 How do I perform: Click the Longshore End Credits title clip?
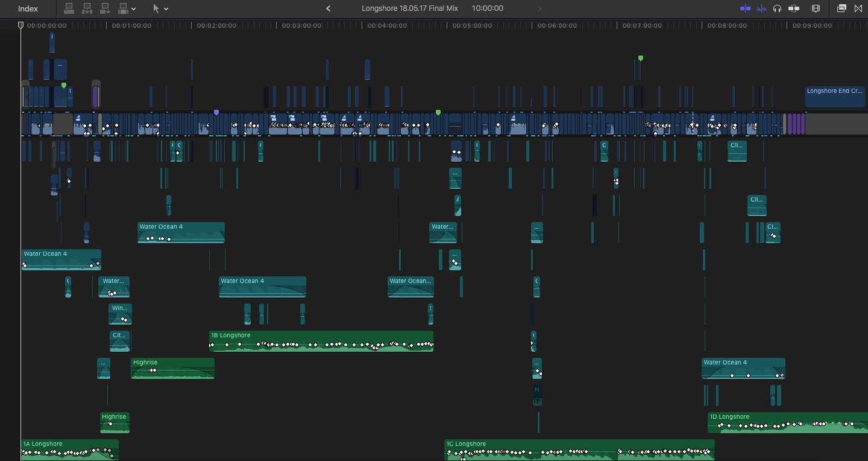point(835,97)
